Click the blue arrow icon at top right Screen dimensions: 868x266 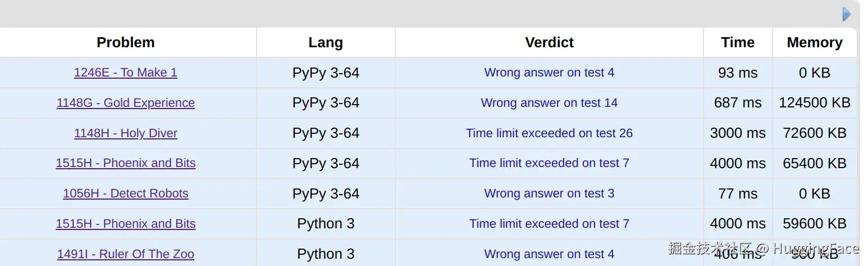click(x=847, y=14)
